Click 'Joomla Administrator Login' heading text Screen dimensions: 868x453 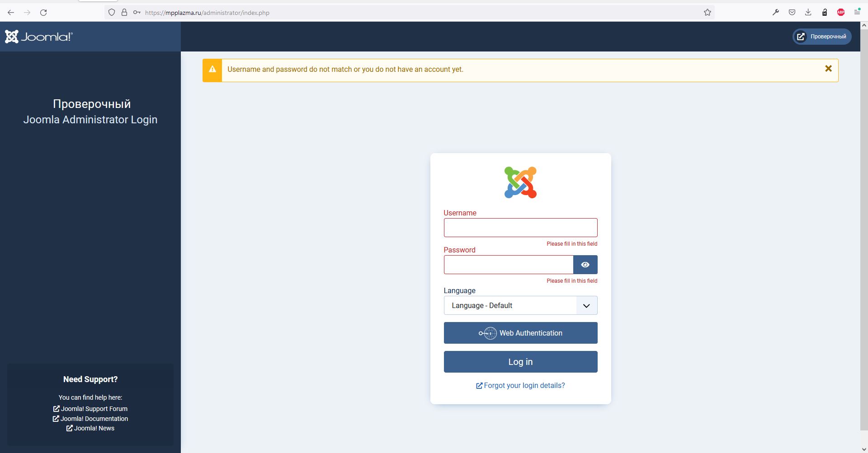coord(90,120)
